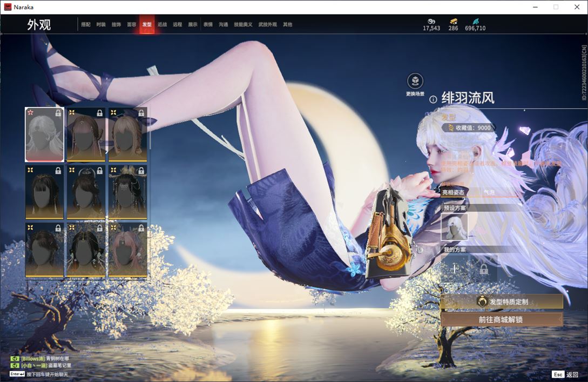Click the lock icon on the white hairstyle
Viewport: 588px width, 382px height.
[x=58, y=113]
